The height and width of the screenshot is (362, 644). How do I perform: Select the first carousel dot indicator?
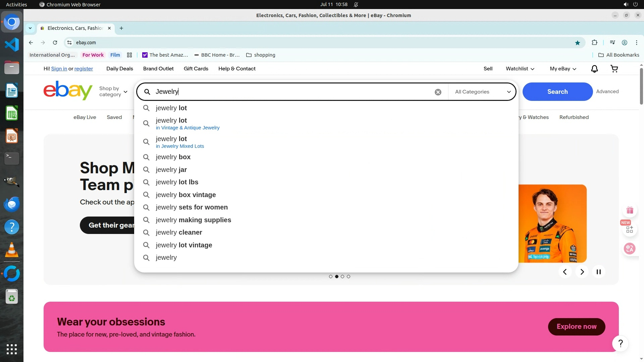tap(331, 277)
